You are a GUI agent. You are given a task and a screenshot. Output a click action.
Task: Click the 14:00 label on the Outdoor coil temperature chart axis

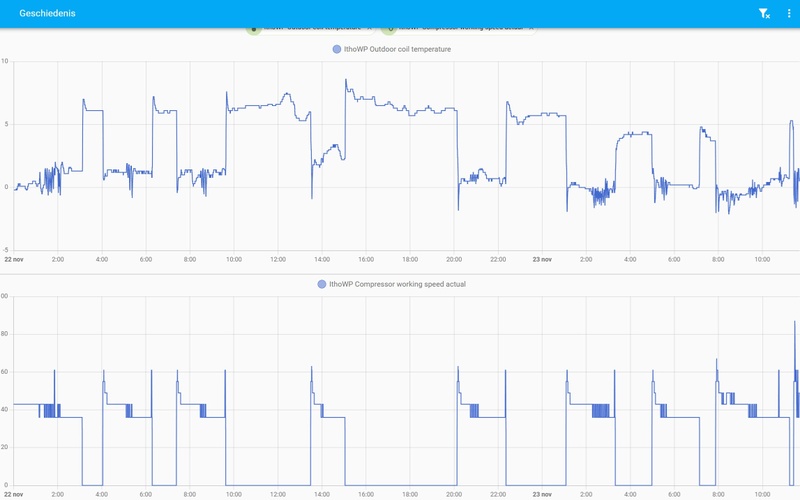(322, 259)
